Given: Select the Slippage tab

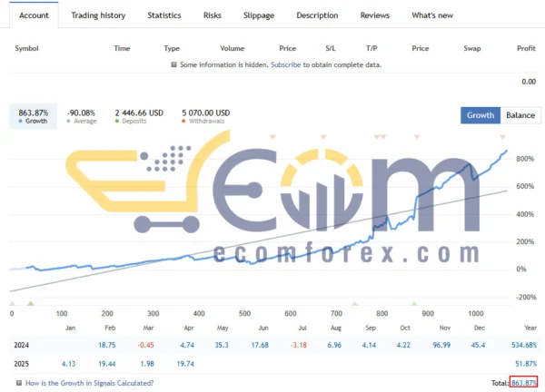Looking at the screenshot, I should click(259, 15).
